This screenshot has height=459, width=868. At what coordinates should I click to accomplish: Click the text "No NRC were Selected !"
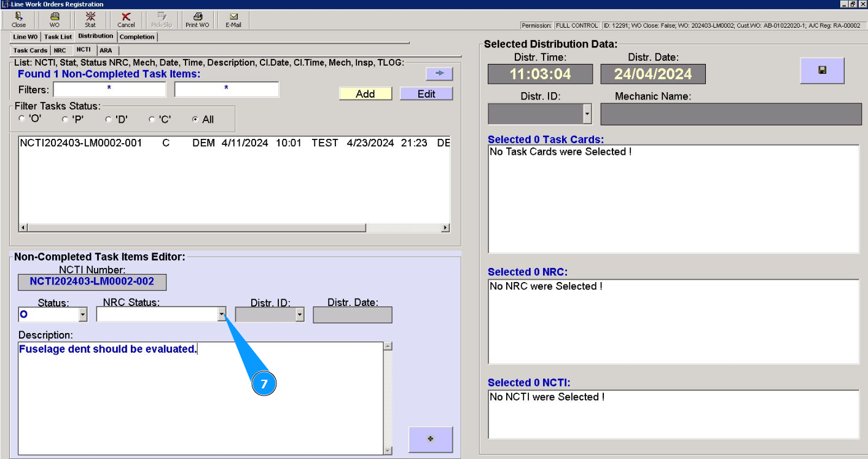tap(546, 286)
